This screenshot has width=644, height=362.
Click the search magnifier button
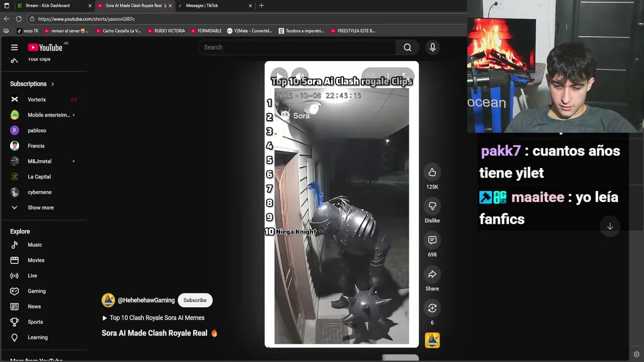point(408,47)
